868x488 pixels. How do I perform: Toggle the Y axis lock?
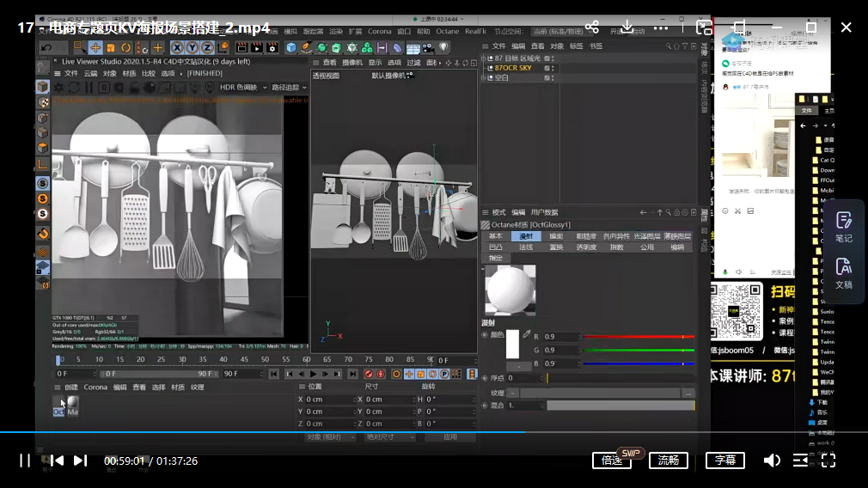point(193,47)
